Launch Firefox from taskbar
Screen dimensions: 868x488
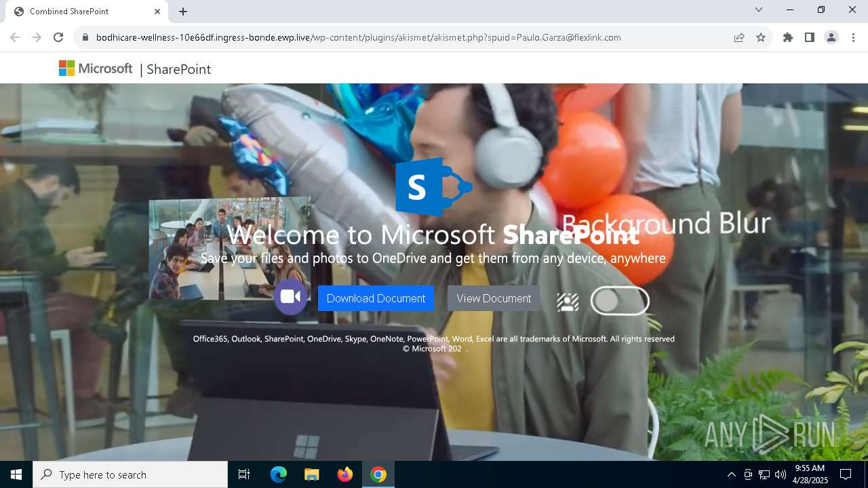pos(345,474)
